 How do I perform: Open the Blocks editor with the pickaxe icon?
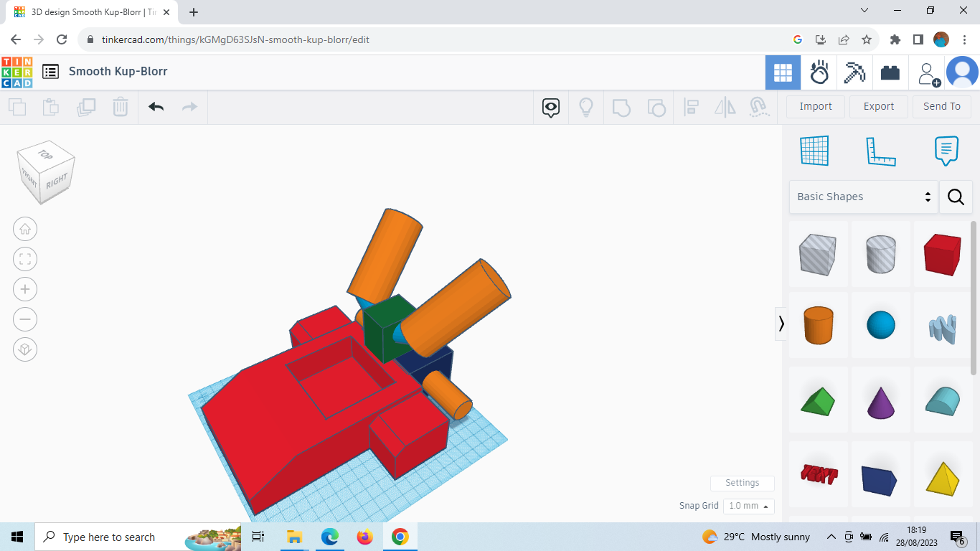pyautogui.click(x=854, y=72)
